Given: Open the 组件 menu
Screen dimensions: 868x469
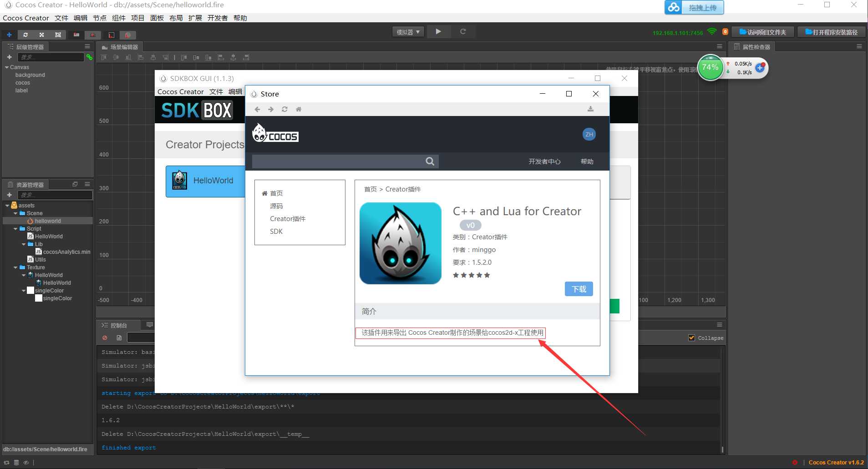Looking at the screenshot, I should (119, 18).
